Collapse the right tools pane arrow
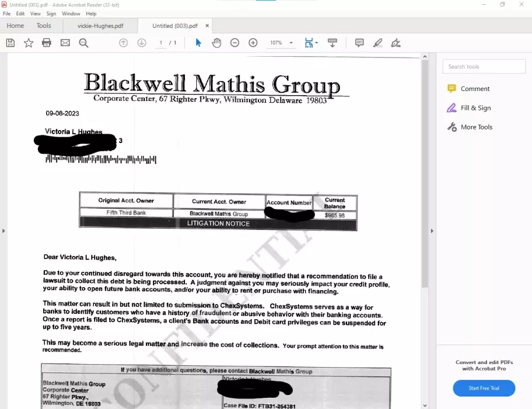Image resolution: width=532 pixels, height=409 pixels. pos(432,231)
